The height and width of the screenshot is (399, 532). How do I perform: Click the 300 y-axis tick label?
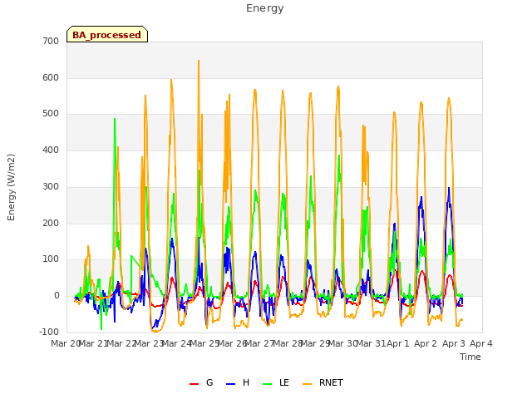pos(51,186)
